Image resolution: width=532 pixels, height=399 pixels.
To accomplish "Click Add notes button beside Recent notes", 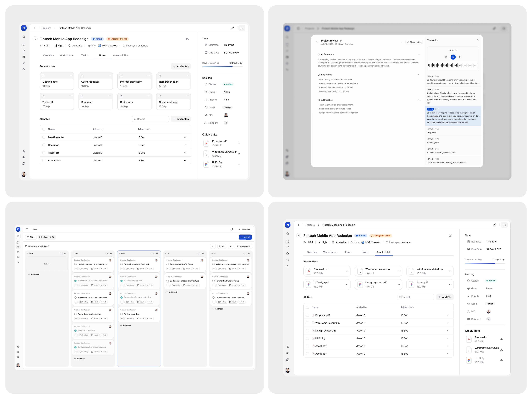I will (181, 66).
